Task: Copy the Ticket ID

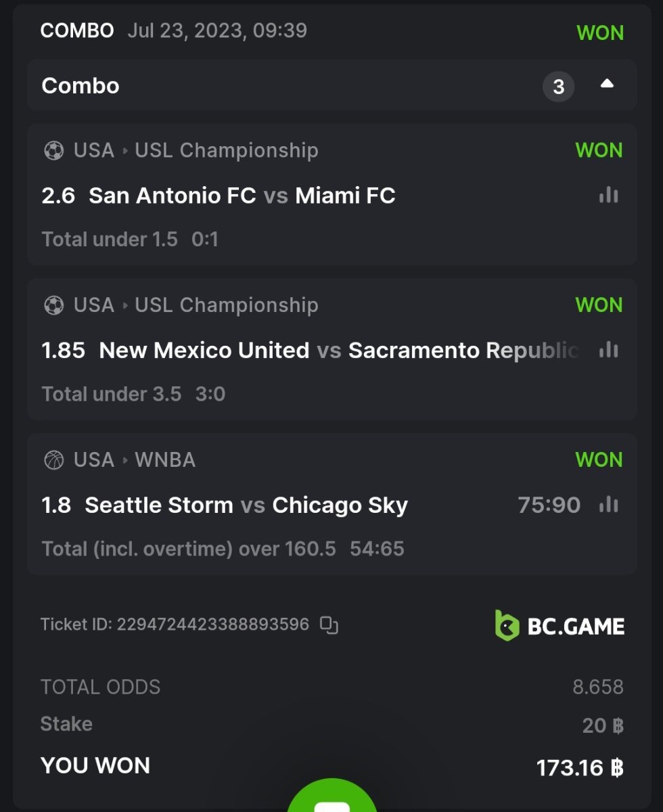Action: tap(329, 625)
